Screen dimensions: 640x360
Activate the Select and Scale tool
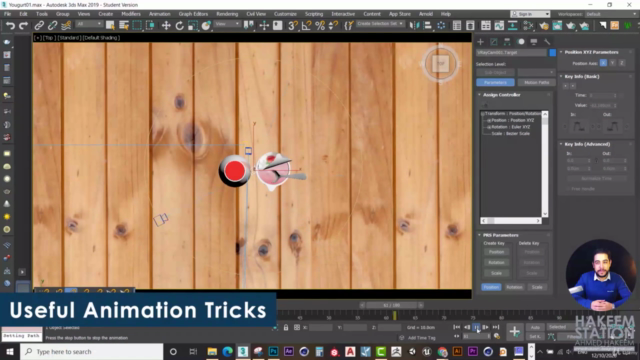pyautogui.click(x=193, y=26)
